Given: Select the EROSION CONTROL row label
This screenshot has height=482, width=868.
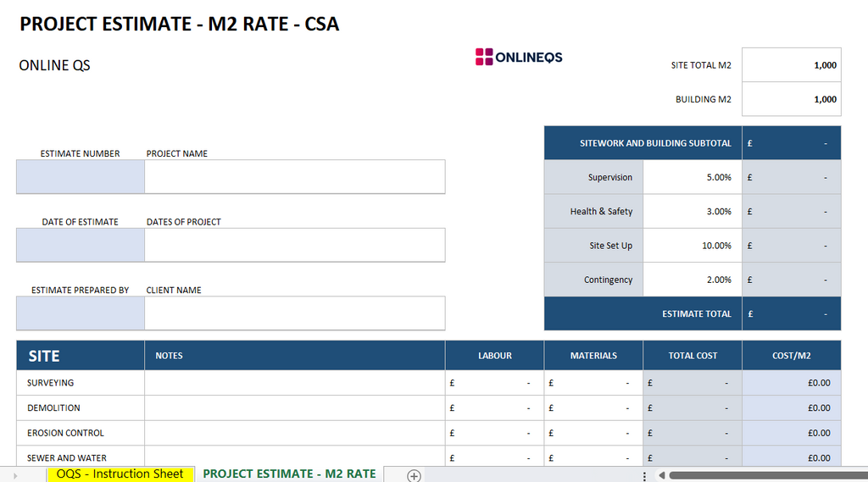Looking at the screenshot, I should click(x=81, y=434).
